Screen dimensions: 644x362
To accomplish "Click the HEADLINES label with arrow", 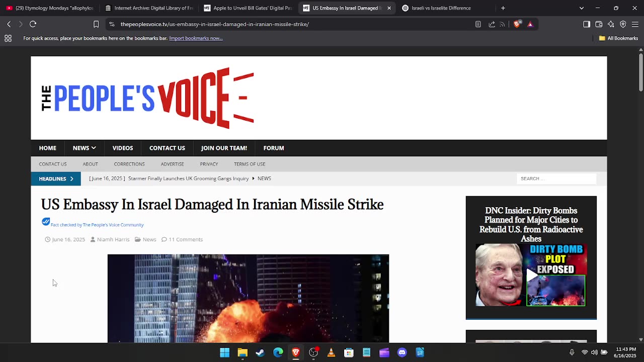I will click(x=56, y=178).
